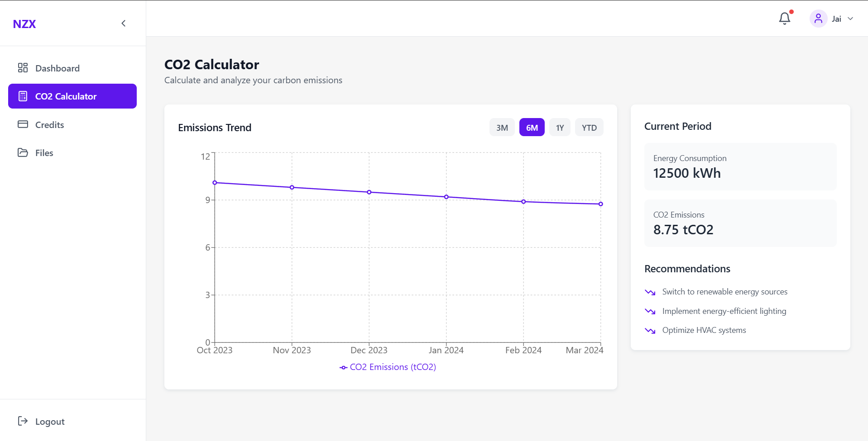Click the Files folder icon

point(23,152)
